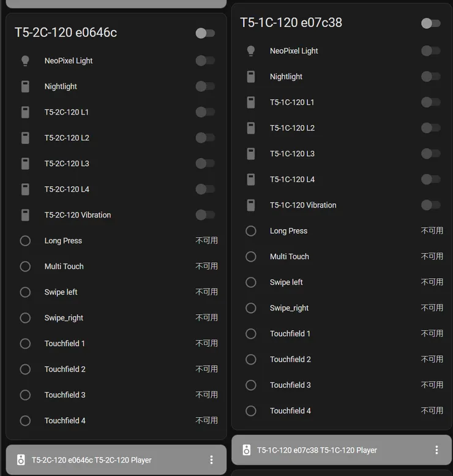Open the T5-2C-120 Player three-dot menu
The image size is (453, 476).
pyautogui.click(x=211, y=460)
